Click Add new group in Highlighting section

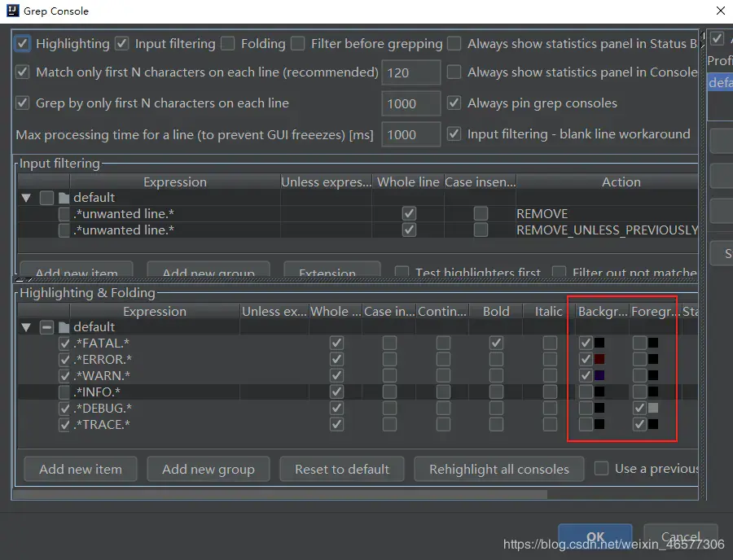coord(208,469)
